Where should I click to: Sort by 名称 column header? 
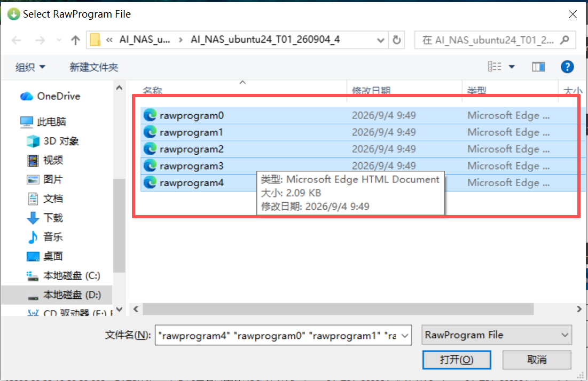coord(152,90)
